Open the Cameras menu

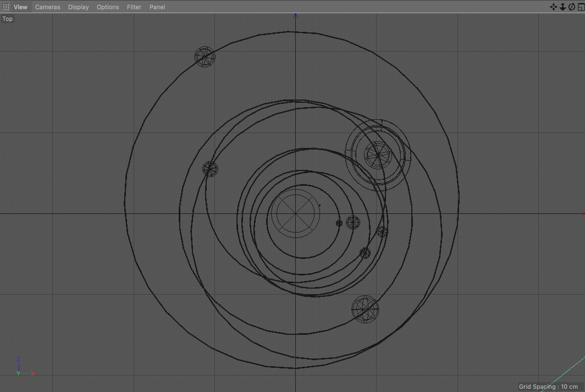[x=48, y=7]
